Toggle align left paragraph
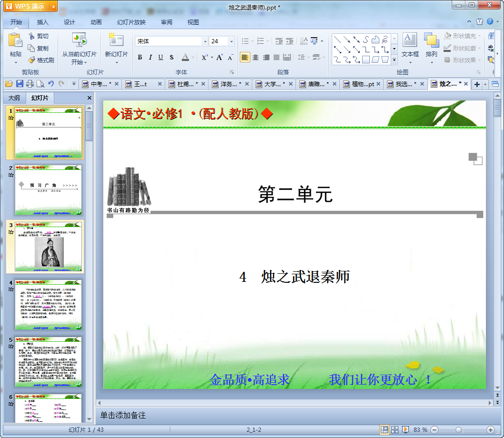The image size is (504, 438). (x=245, y=57)
